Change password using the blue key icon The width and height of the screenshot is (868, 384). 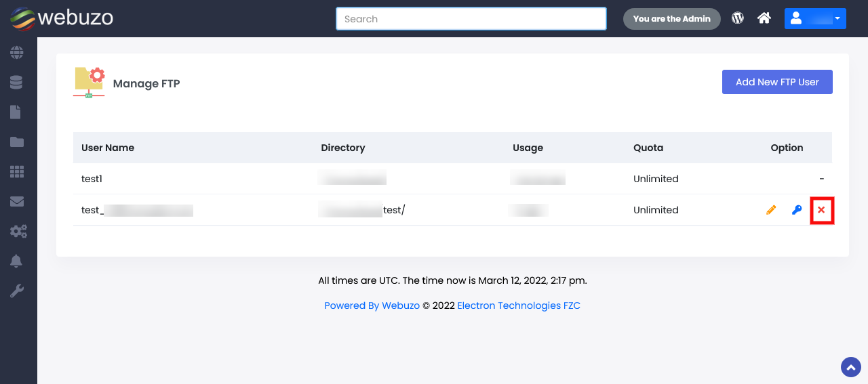click(797, 210)
